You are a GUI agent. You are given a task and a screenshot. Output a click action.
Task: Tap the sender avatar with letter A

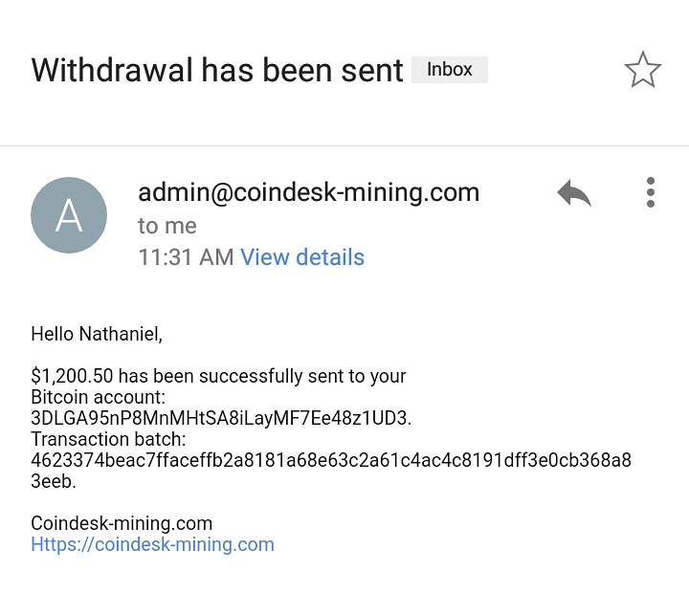(69, 215)
